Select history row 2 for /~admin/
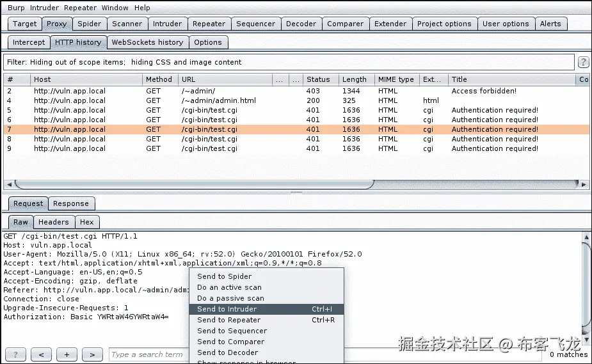 [296, 91]
